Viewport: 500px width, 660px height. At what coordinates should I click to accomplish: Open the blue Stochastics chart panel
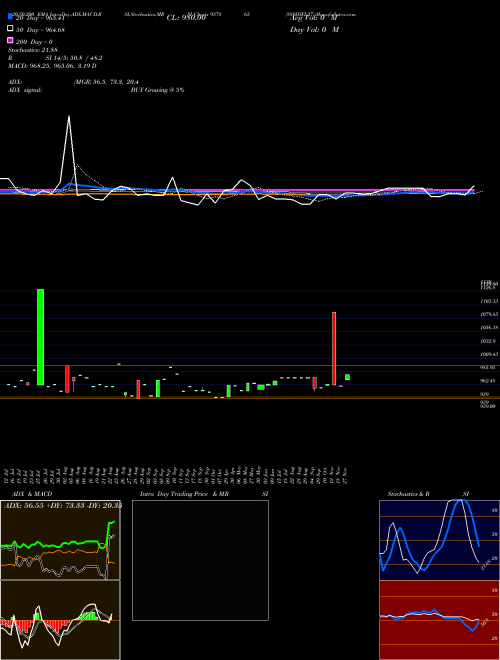point(439,540)
